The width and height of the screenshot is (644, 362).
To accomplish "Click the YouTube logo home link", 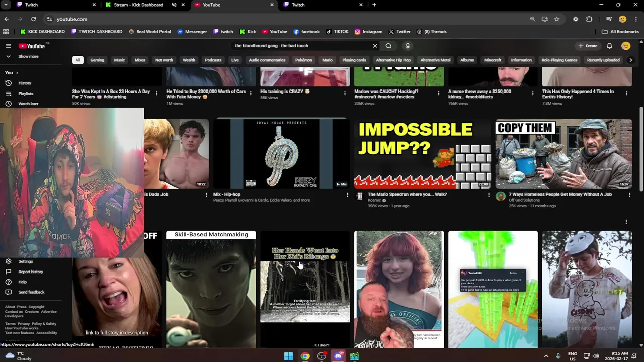I will pos(32,46).
